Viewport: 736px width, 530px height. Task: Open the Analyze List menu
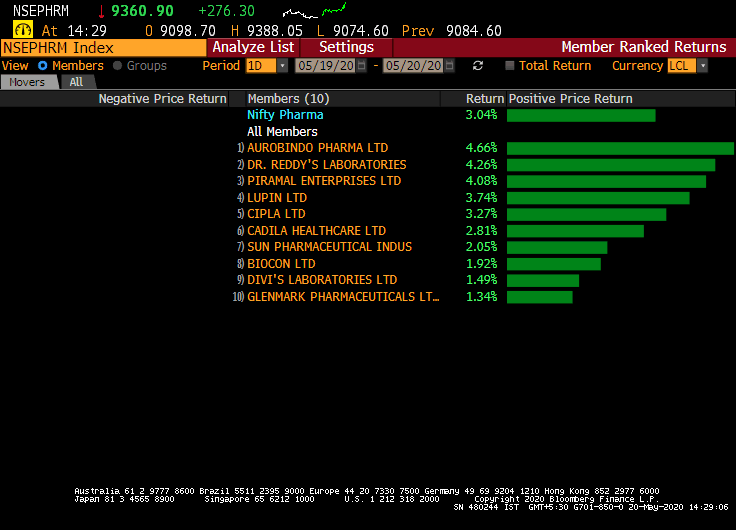coord(253,47)
